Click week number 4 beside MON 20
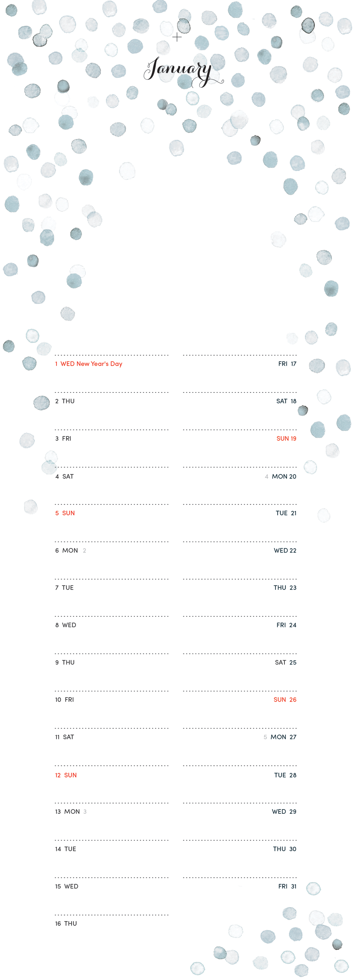This screenshot has height=980, width=354. coord(266,477)
